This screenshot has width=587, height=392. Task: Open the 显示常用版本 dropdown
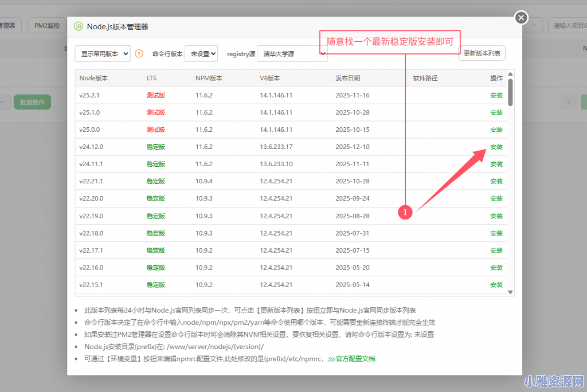pyautogui.click(x=102, y=53)
